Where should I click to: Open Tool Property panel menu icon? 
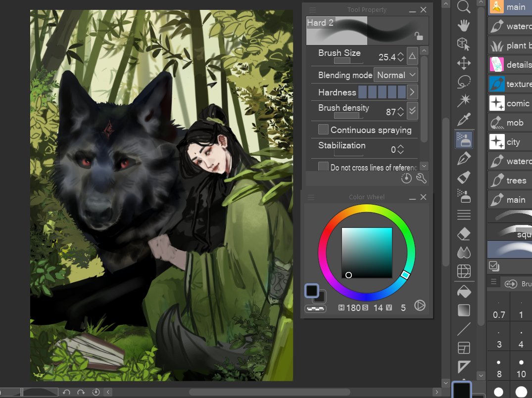click(x=312, y=9)
